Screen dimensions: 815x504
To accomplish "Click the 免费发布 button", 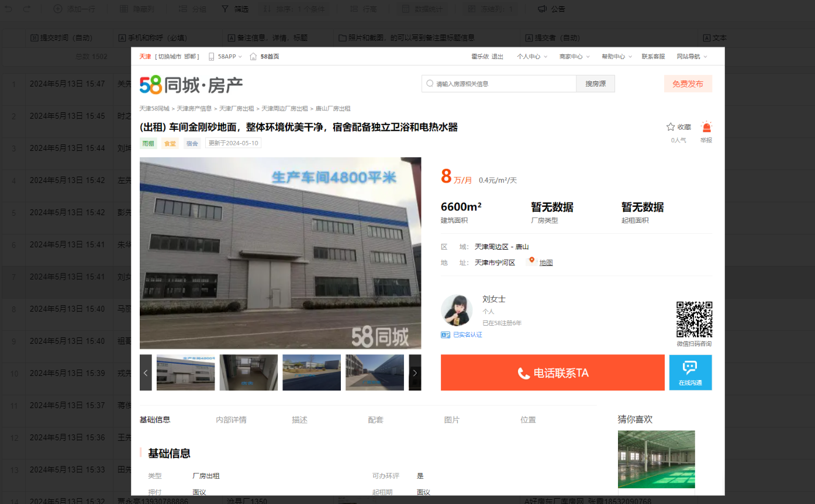I will 688,84.
